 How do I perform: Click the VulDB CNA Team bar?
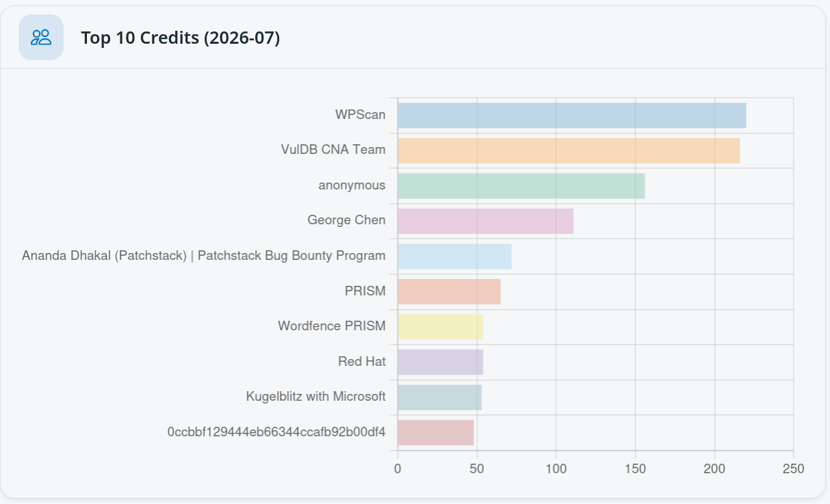tap(569, 150)
